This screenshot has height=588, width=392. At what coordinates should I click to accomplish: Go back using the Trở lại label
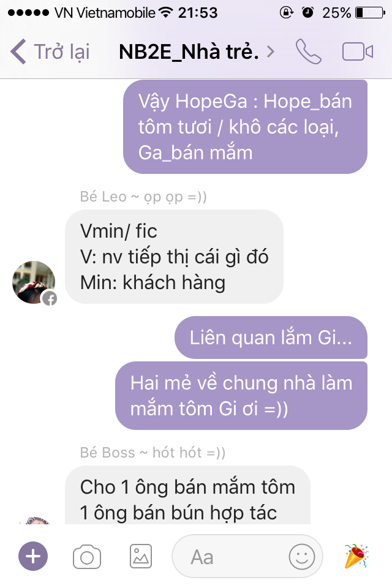[x=62, y=51]
